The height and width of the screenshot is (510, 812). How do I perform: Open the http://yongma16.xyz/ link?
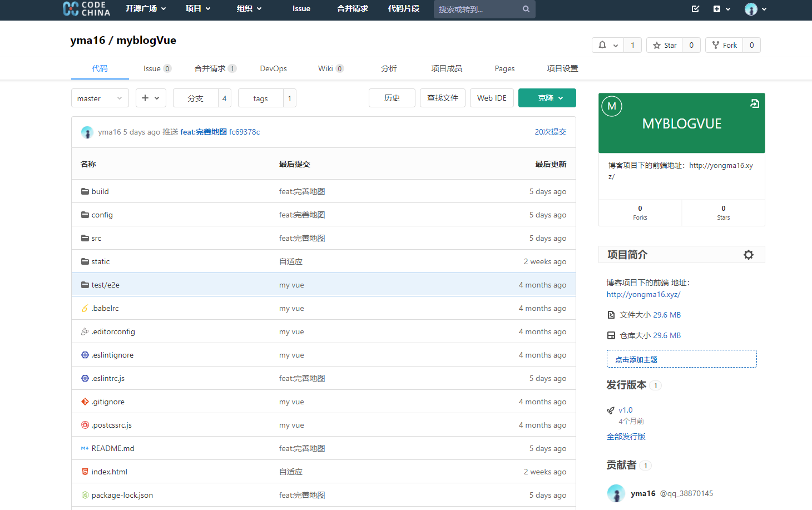(x=643, y=294)
